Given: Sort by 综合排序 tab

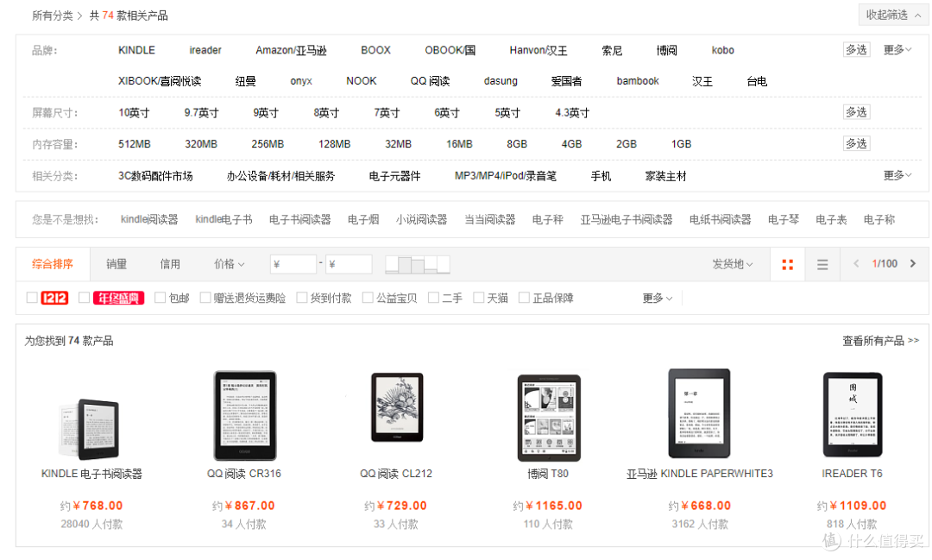Looking at the screenshot, I should coord(53,264).
